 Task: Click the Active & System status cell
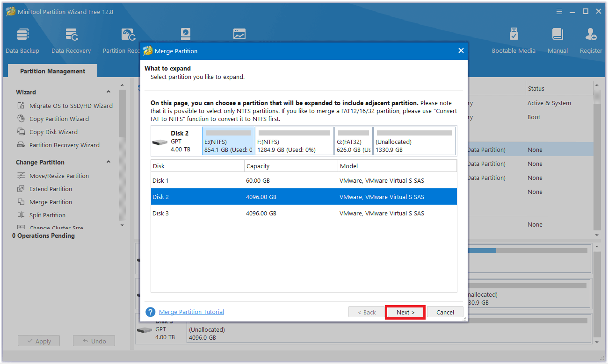click(x=549, y=103)
